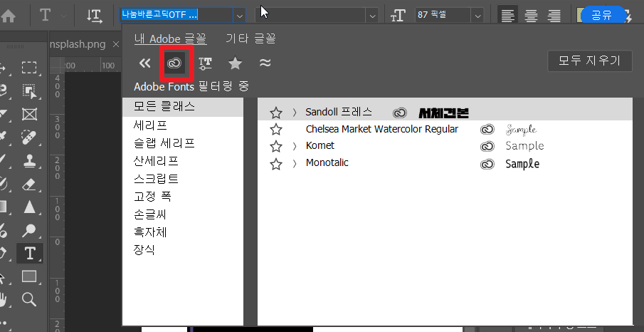644x332 pixels.
Task: Show similar fonts with wavy filter icon
Action: [x=265, y=63]
